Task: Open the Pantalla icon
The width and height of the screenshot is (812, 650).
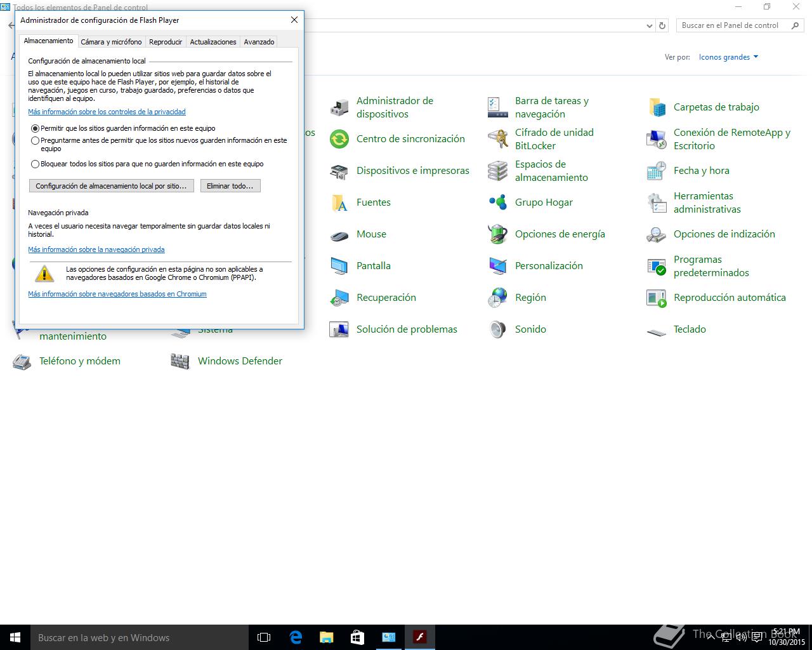Action: pos(339,266)
